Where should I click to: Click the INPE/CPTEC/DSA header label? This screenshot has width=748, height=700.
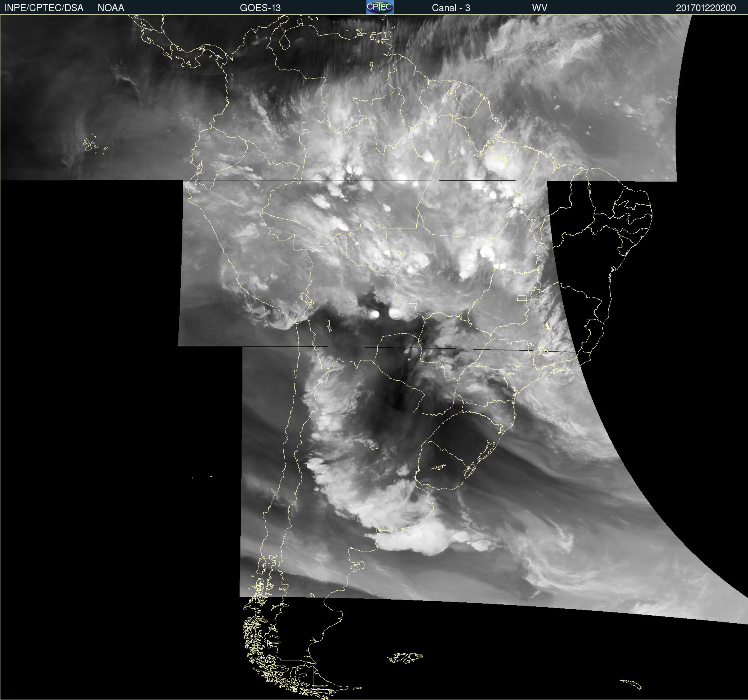[44, 8]
